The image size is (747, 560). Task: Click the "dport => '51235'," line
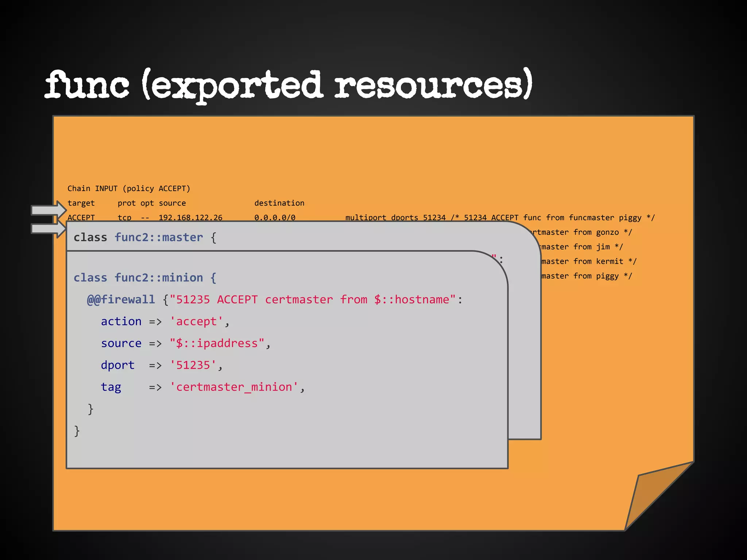pos(162,365)
